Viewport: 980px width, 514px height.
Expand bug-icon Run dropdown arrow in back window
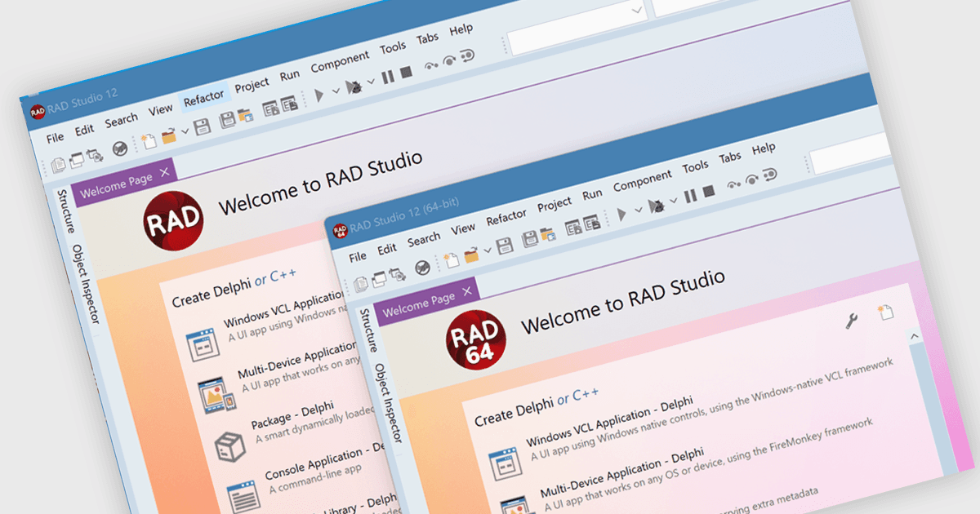[371, 82]
